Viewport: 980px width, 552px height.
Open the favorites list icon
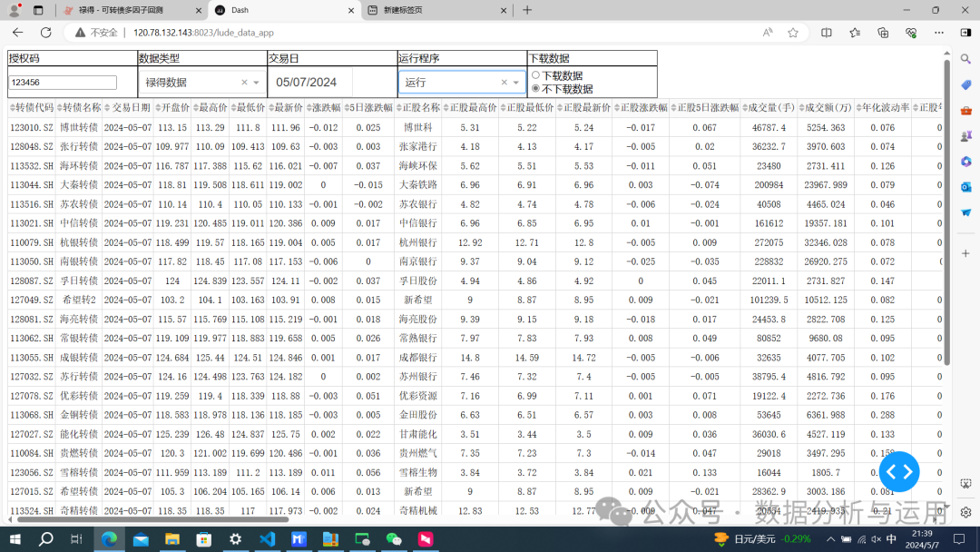[855, 33]
